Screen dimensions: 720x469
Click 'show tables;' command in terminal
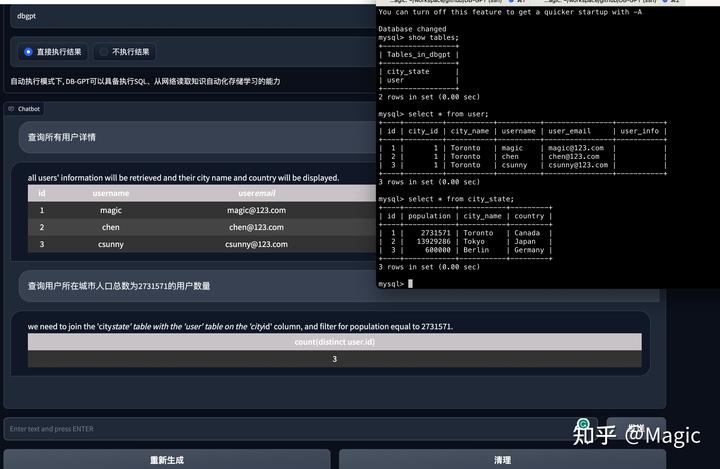(x=433, y=37)
